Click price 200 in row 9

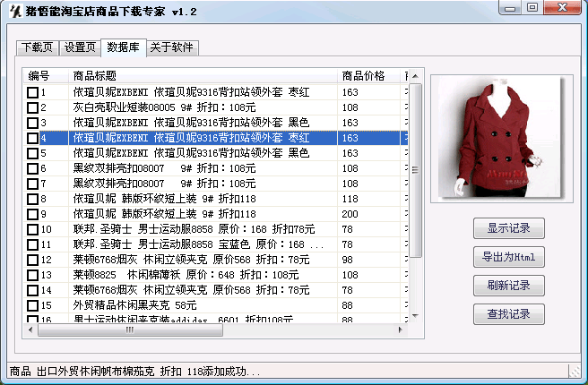(350, 214)
